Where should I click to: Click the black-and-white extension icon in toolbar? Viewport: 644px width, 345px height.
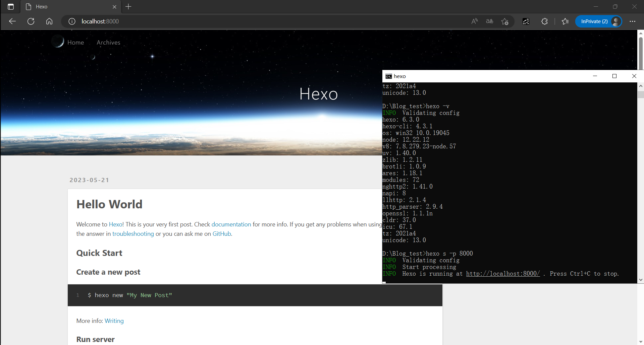pos(526,21)
